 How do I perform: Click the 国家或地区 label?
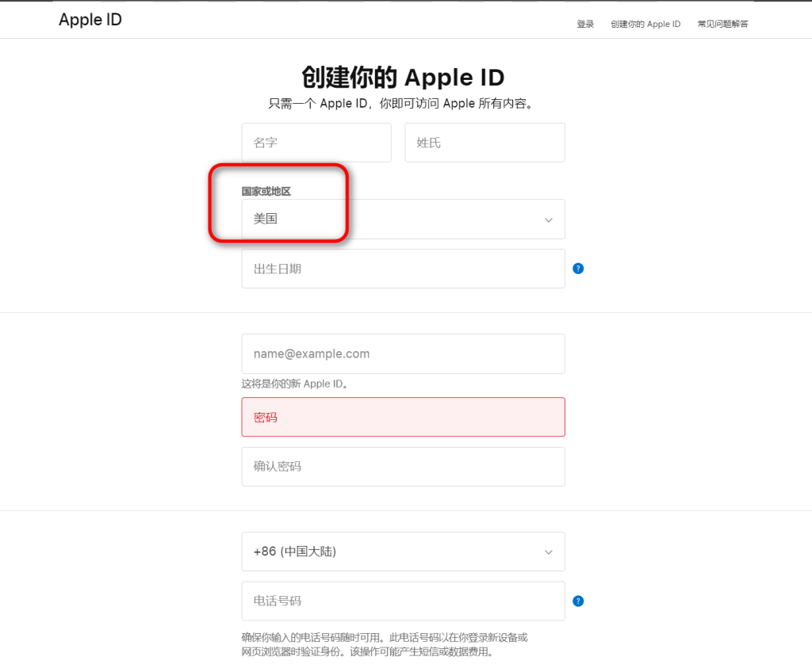266,191
